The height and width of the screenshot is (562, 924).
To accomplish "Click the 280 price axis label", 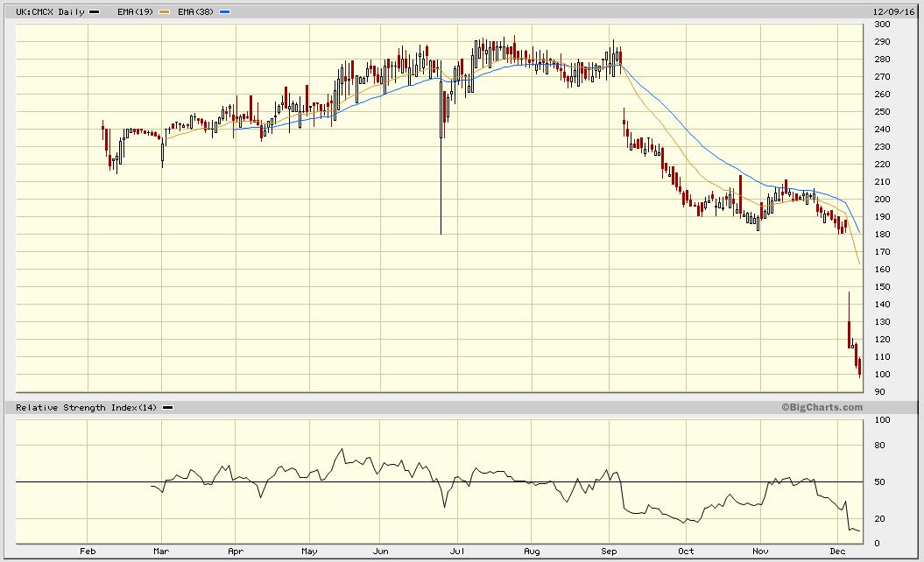I will [x=882, y=60].
